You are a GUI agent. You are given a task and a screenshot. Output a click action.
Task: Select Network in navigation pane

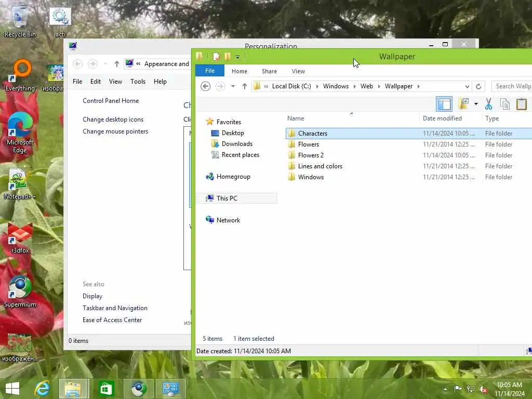pos(223,220)
